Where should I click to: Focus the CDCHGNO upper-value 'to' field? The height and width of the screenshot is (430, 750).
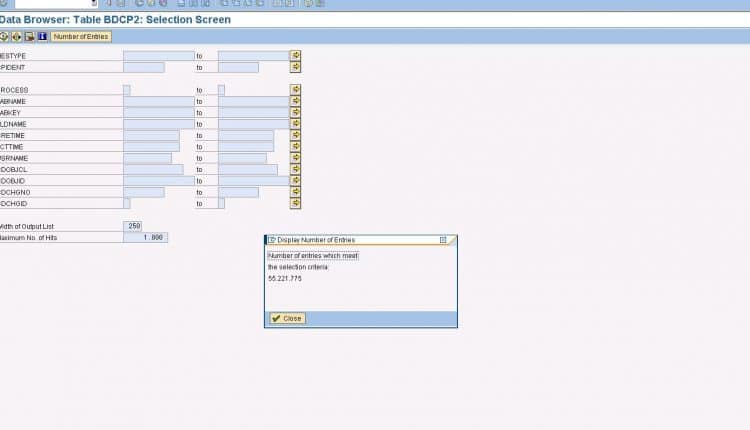(x=238, y=192)
